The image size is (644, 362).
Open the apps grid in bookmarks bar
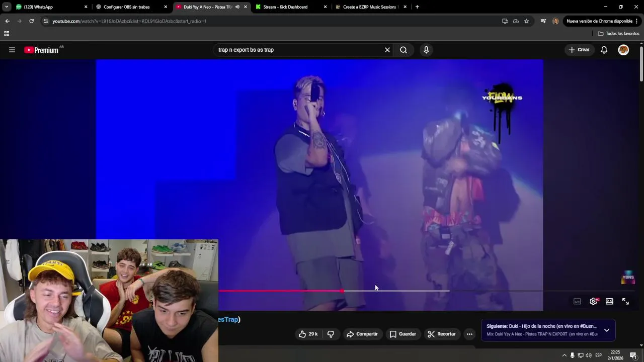tap(7, 34)
